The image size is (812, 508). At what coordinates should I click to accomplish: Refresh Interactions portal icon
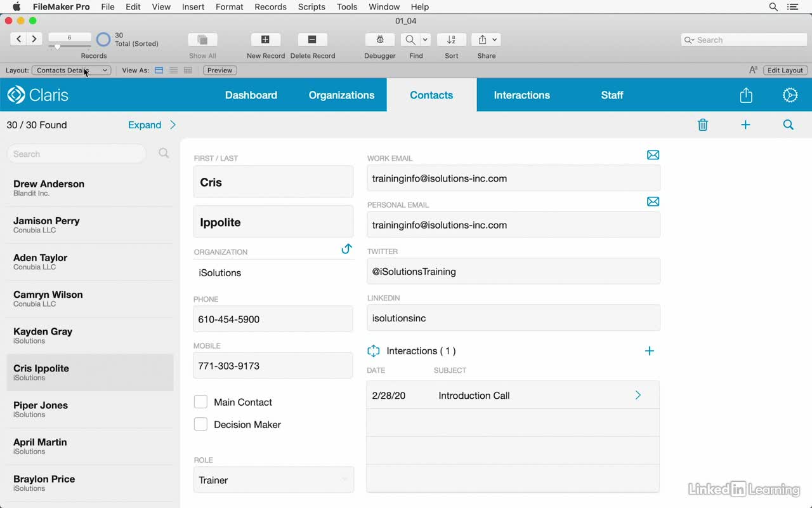pos(374,351)
